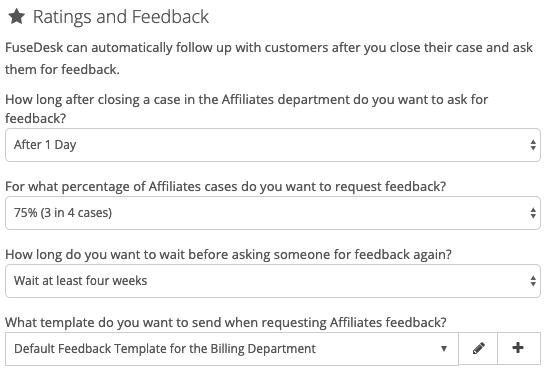This screenshot has width=555, height=375.
Task: Click the What template do you want to send label
Action: [x=225, y=323]
